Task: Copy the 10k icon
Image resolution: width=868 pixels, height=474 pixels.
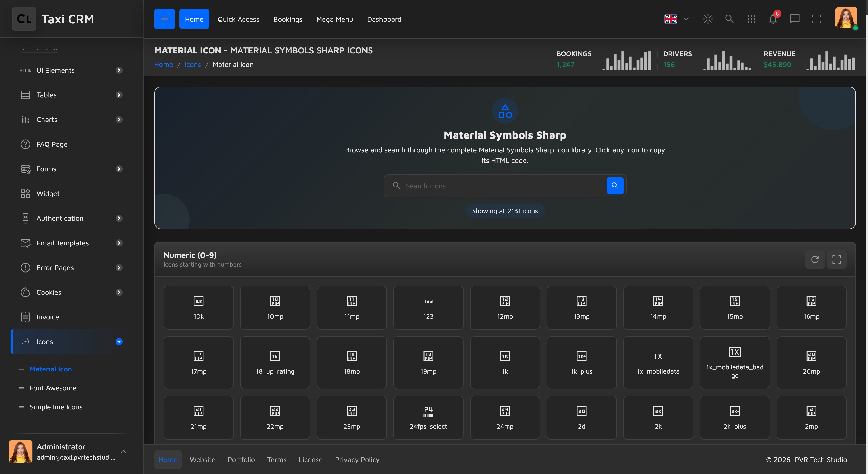Action: pos(199,308)
